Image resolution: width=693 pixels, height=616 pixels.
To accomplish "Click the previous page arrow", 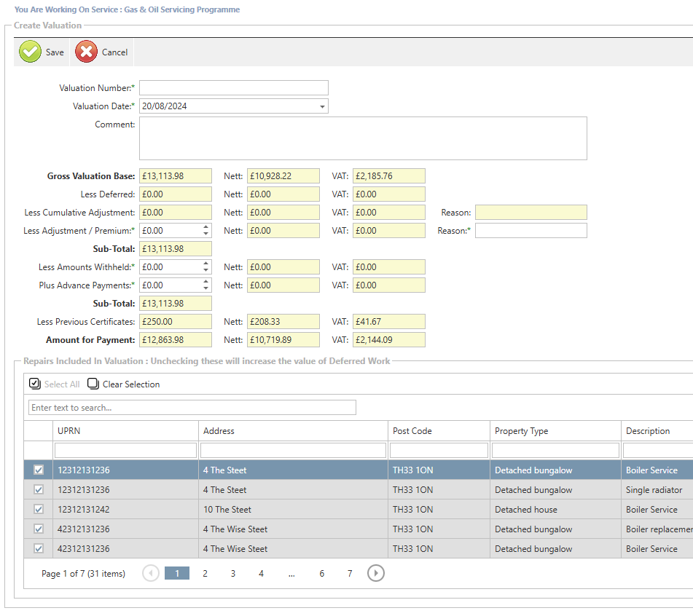I will [x=151, y=574].
